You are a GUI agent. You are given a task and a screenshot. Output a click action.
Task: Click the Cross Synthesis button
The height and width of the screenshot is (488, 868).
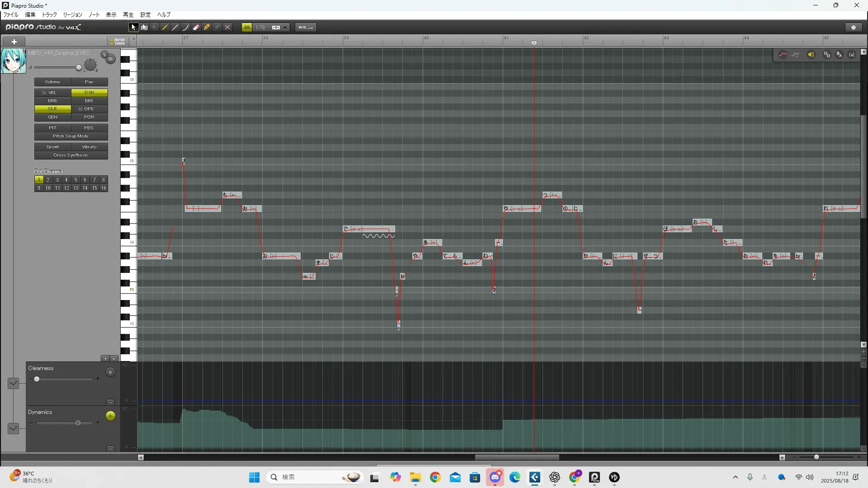[71, 155]
